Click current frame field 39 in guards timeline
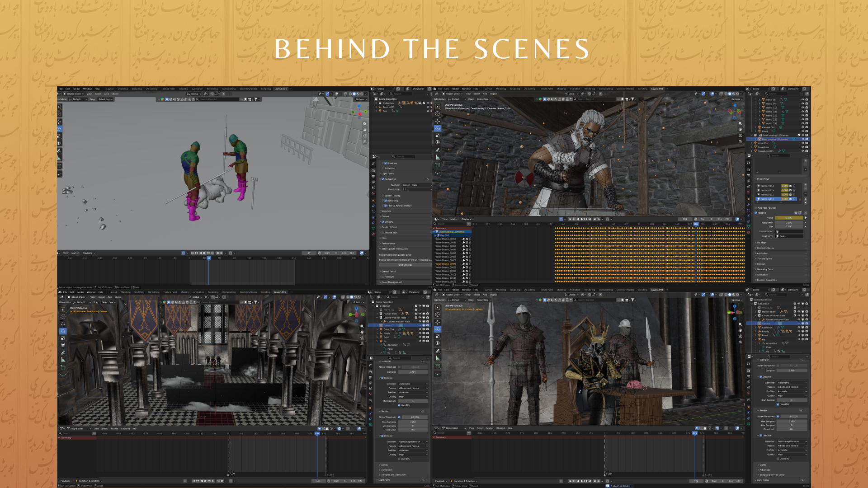The width and height of the screenshot is (868, 488). [x=309, y=253]
